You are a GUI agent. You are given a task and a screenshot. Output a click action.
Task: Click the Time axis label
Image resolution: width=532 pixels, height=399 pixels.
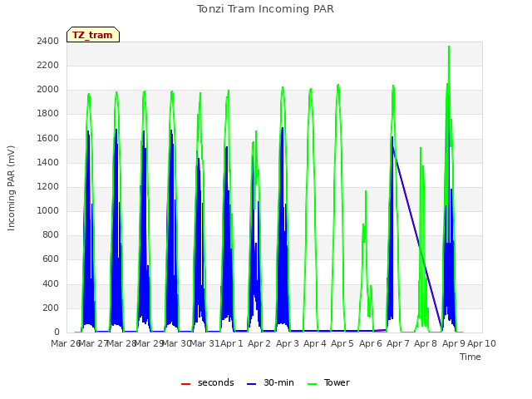coord(470,357)
